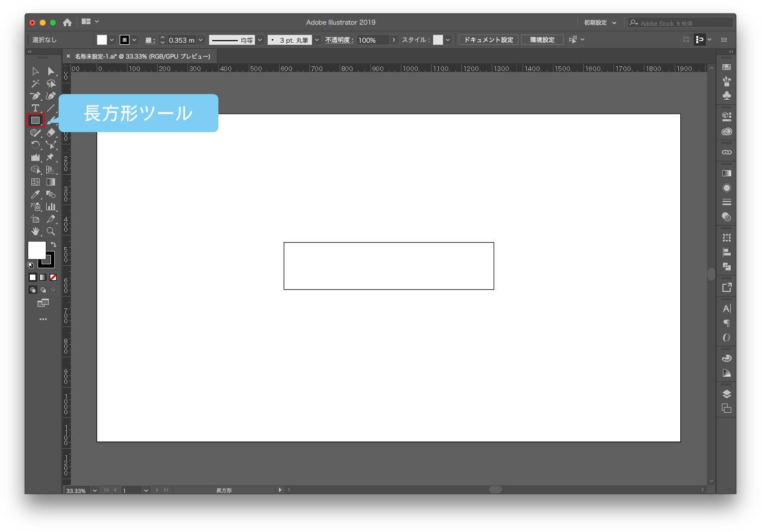Open the Layers panel icon

727,394
